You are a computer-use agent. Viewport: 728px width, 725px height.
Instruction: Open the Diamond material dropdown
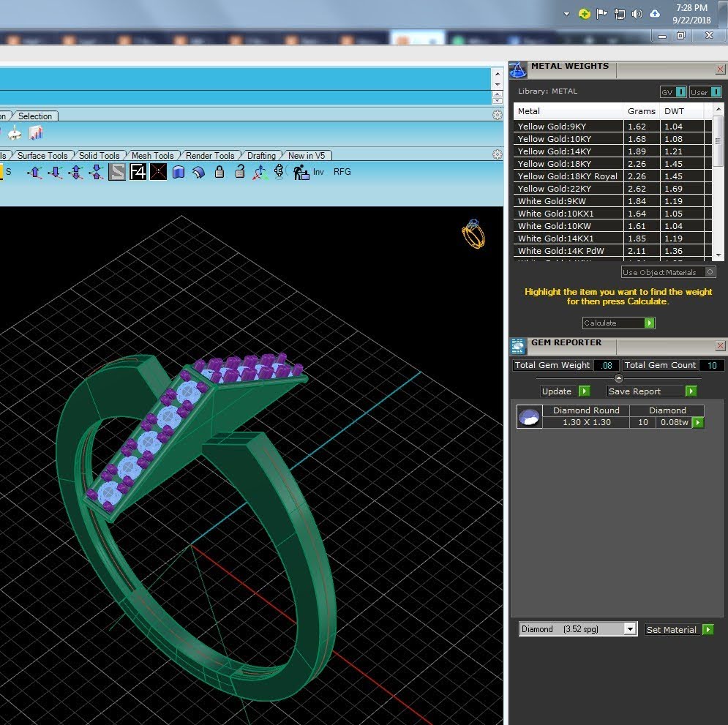tap(630, 629)
